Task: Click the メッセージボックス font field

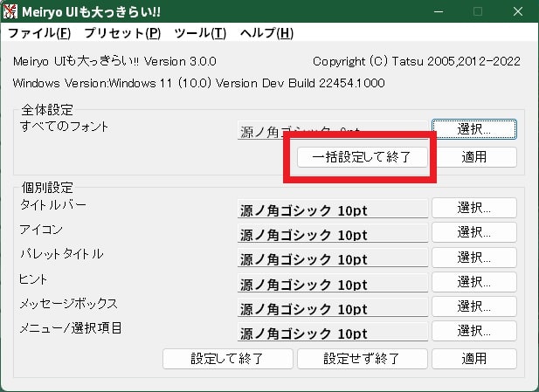Action: [333, 306]
